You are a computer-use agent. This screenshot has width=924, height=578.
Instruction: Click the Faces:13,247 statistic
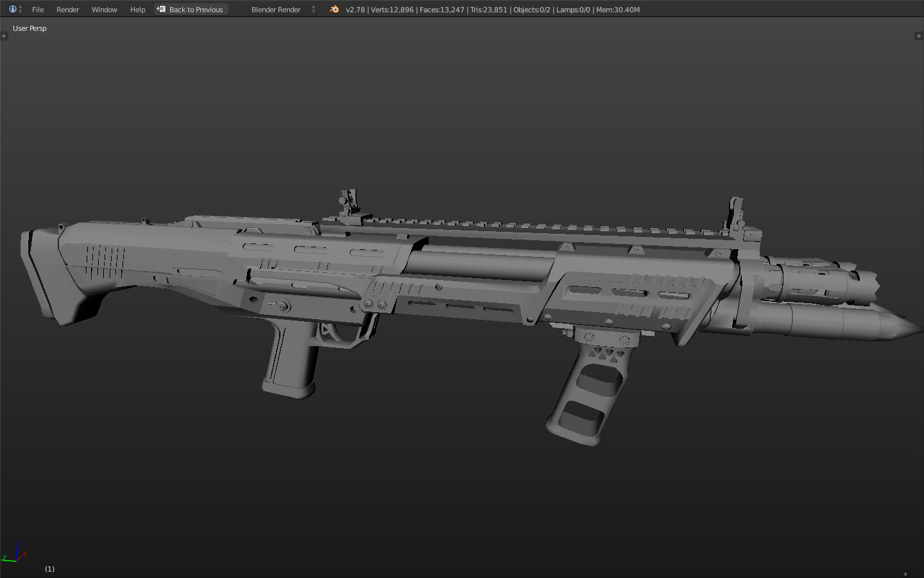441,10
